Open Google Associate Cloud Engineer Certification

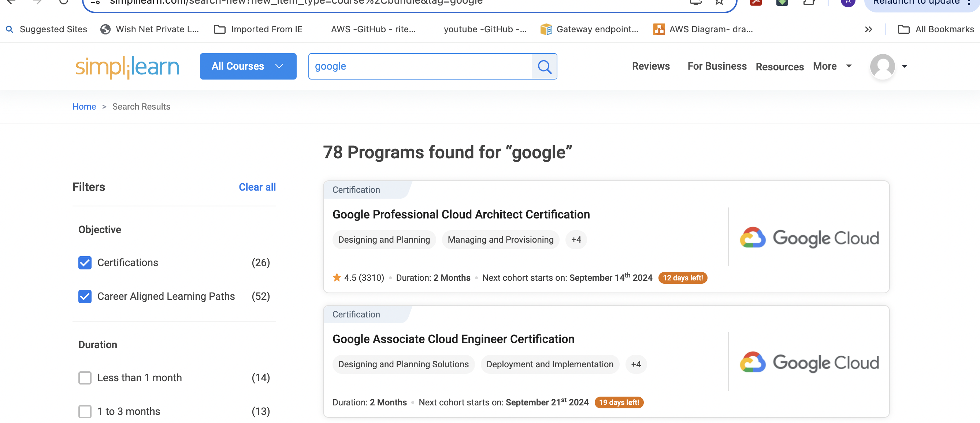pyautogui.click(x=453, y=339)
